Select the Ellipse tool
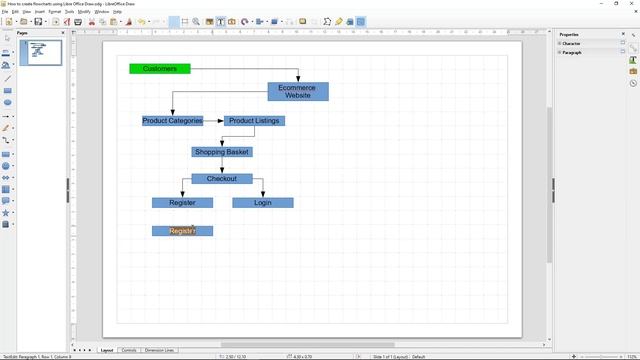 click(x=7, y=102)
